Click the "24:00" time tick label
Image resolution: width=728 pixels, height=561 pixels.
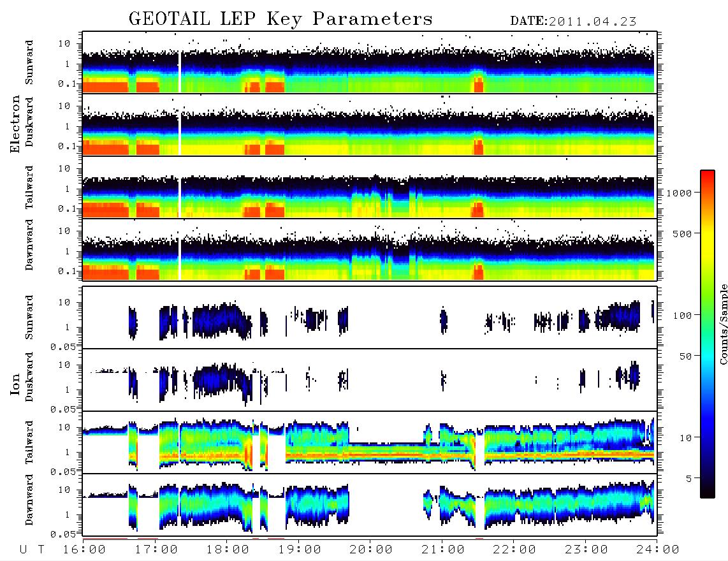[x=658, y=550]
